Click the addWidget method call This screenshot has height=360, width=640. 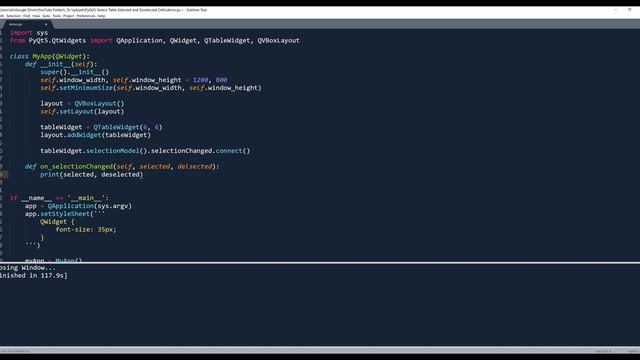[84, 135]
